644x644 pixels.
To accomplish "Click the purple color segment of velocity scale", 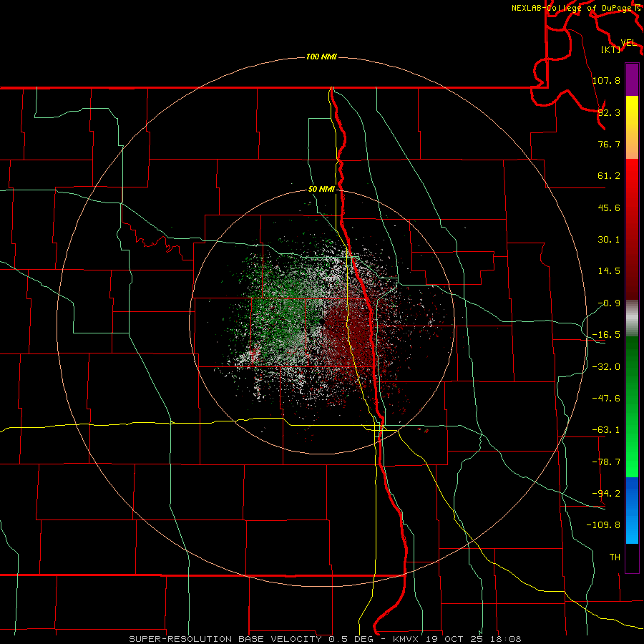I will 632,79.
